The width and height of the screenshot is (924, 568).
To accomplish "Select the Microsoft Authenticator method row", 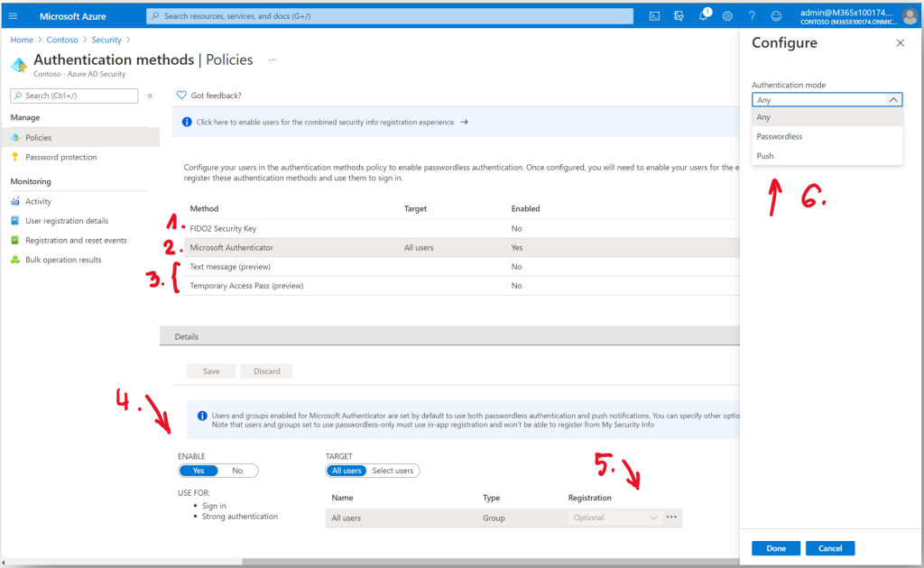I will 231,248.
